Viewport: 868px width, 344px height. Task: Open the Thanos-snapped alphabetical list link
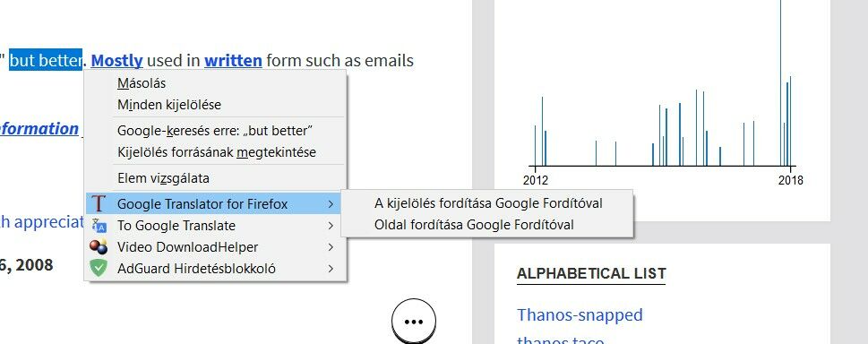tap(580, 314)
